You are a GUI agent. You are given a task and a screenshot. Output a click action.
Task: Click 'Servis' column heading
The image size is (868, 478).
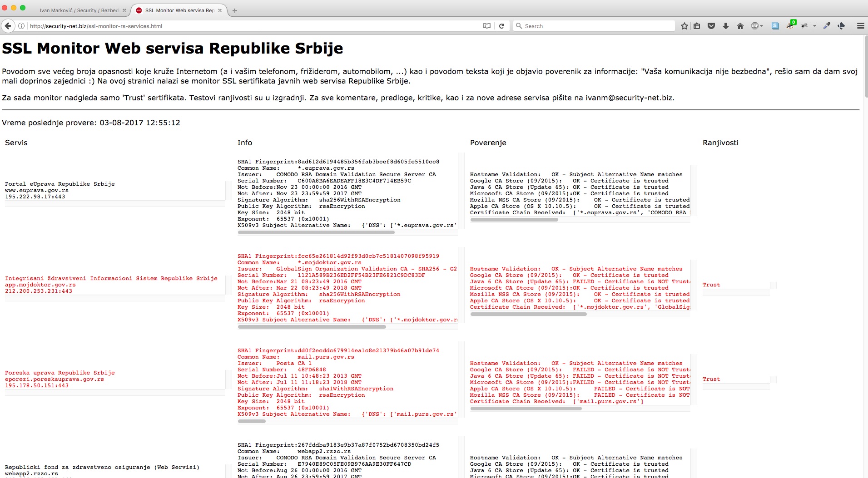pyautogui.click(x=16, y=143)
